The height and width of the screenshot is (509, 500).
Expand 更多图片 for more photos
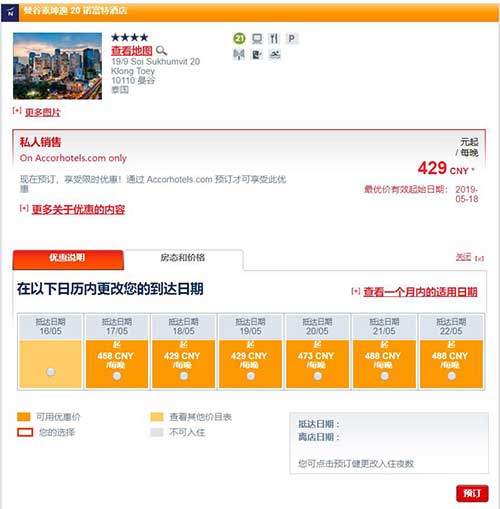pos(43,112)
